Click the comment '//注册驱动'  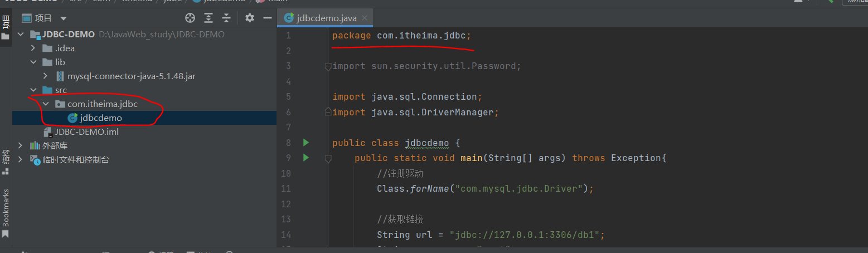[x=400, y=173]
